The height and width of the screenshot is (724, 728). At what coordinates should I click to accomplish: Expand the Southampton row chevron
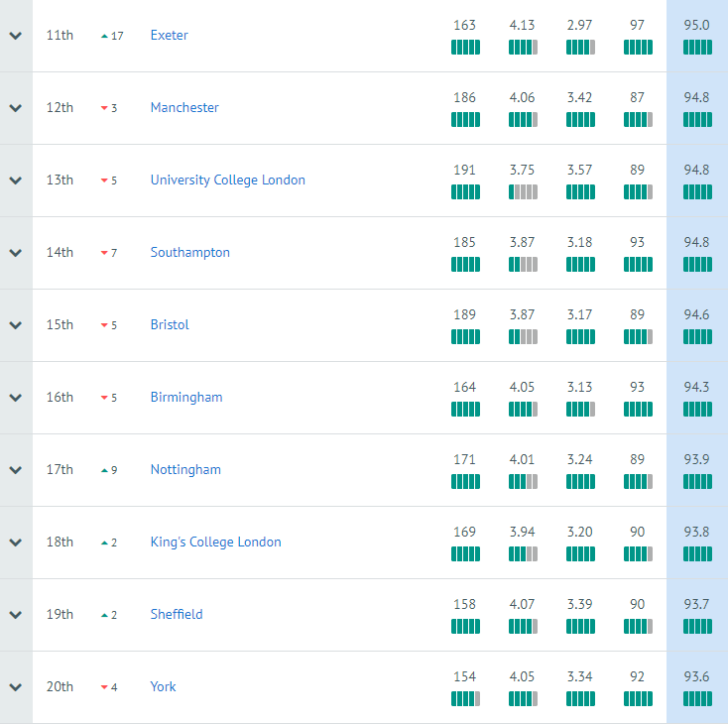click(x=16, y=253)
